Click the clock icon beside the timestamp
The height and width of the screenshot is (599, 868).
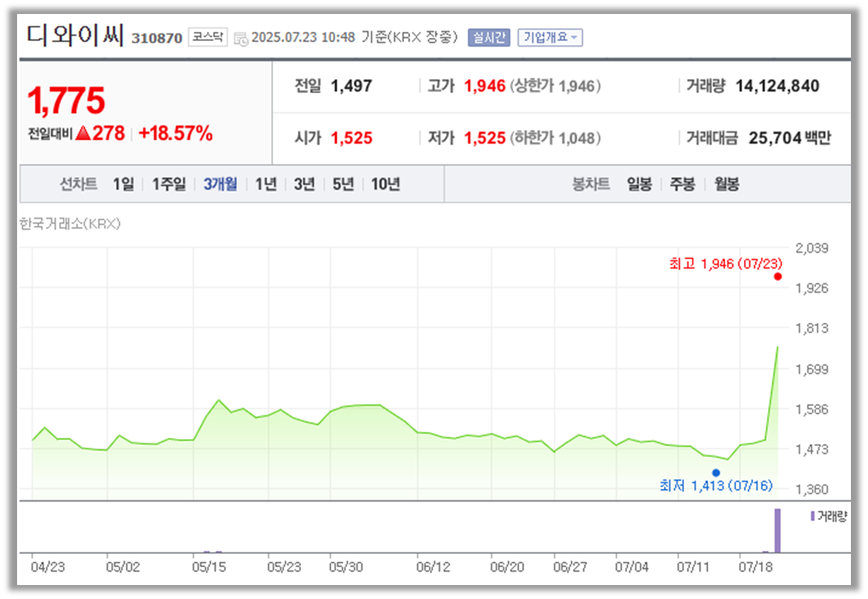[x=240, y=39]
